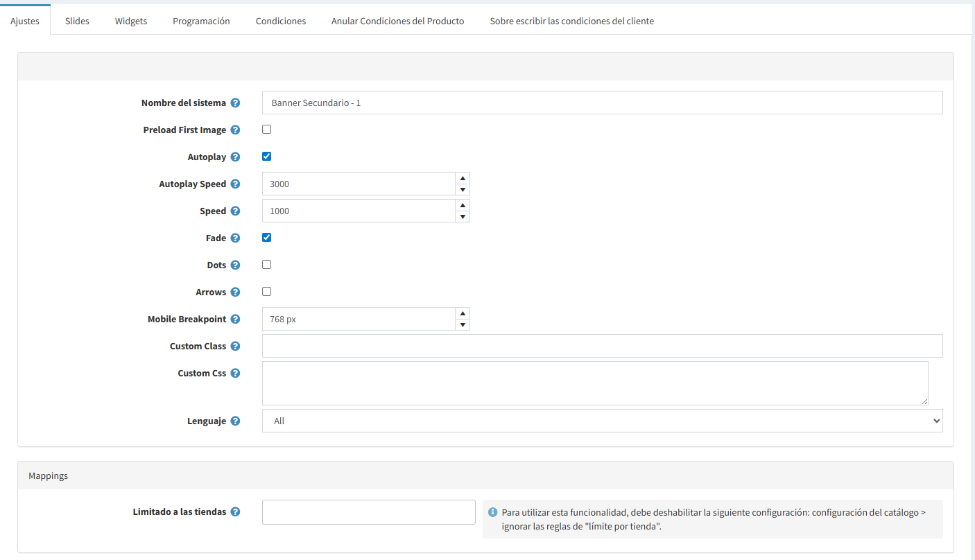This screenshot has height=560, width=975.
Task: Click help icon beside Custom Css
Action: point(235,374)
